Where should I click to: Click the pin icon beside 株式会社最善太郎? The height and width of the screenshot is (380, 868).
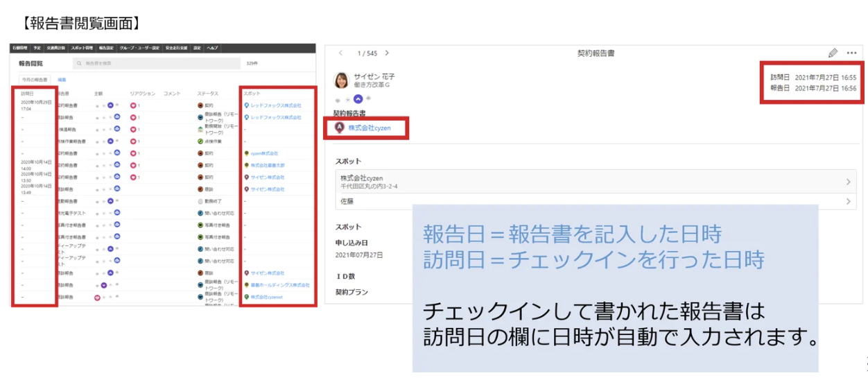pyautogui.click(x=246, y=165)
